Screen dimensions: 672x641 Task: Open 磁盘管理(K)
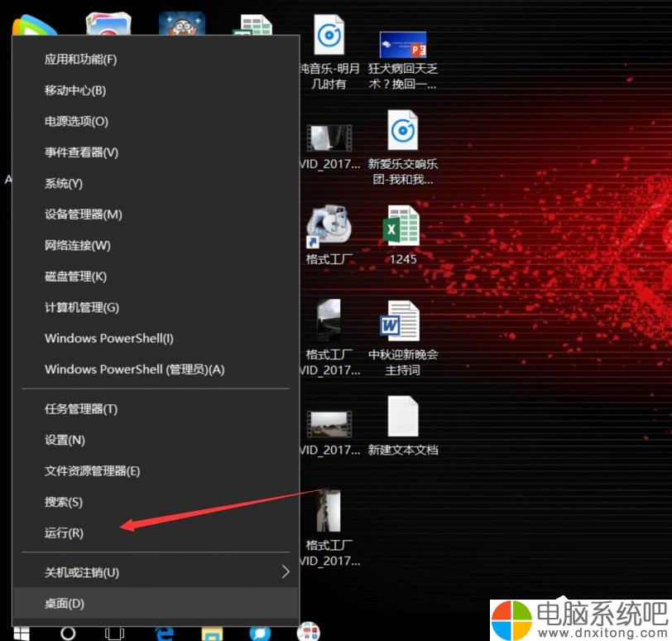[x=156, y=277]
